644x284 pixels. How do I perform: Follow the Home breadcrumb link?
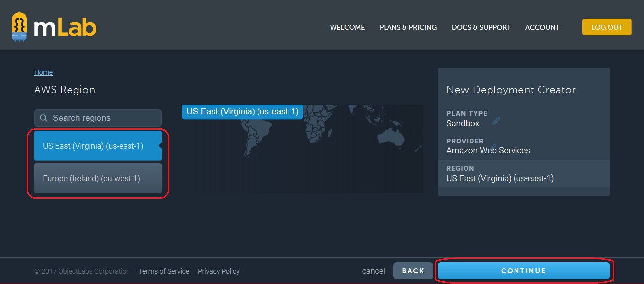click(43, 72)
